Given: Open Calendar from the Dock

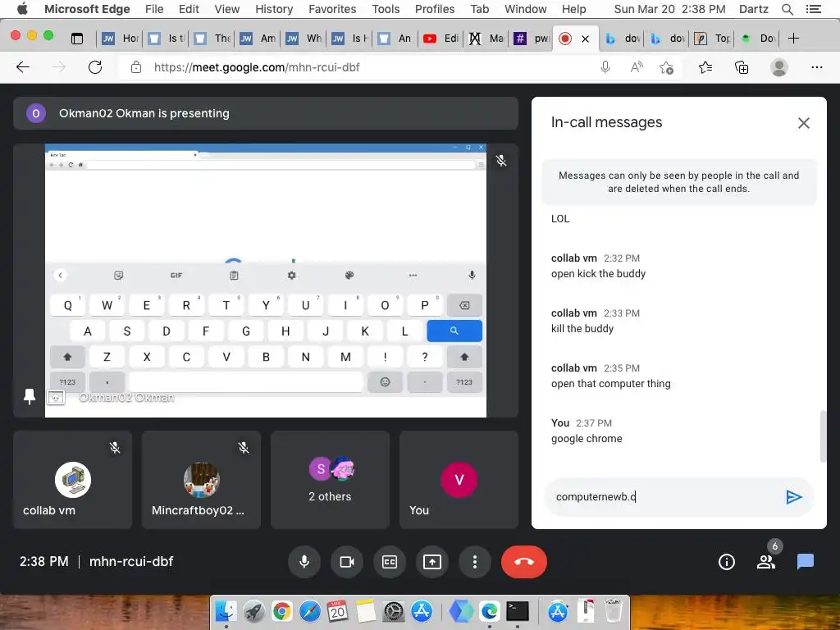Looking at the screenshot, I should tap(337, 610).
